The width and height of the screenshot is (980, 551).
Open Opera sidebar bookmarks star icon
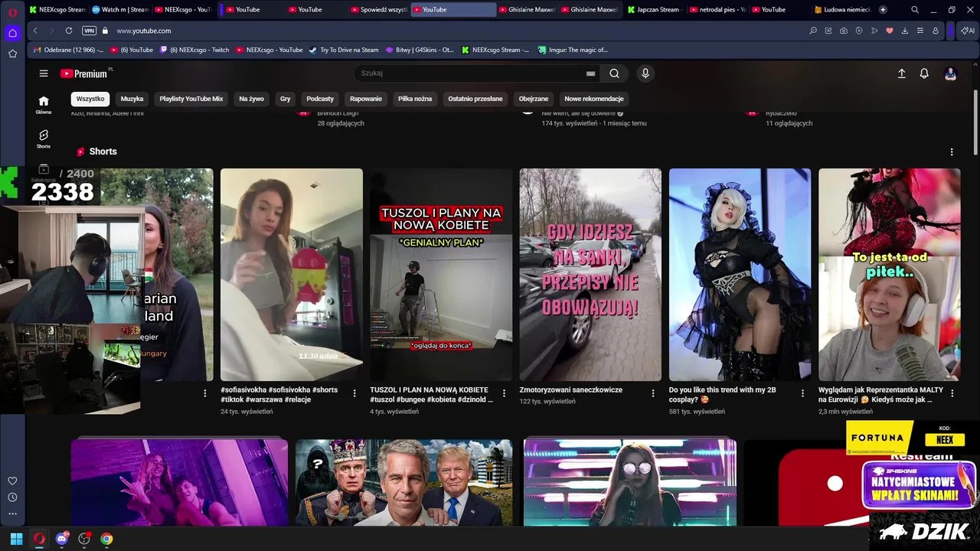click(x=12, y=54)
